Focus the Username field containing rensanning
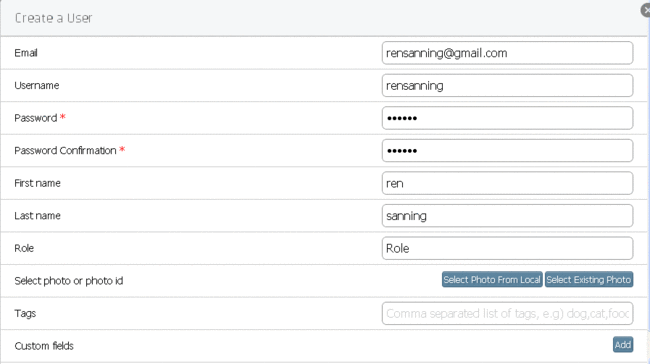Image resolution: width=650 pixels, height=364 pixels. (x=507, y=85)
